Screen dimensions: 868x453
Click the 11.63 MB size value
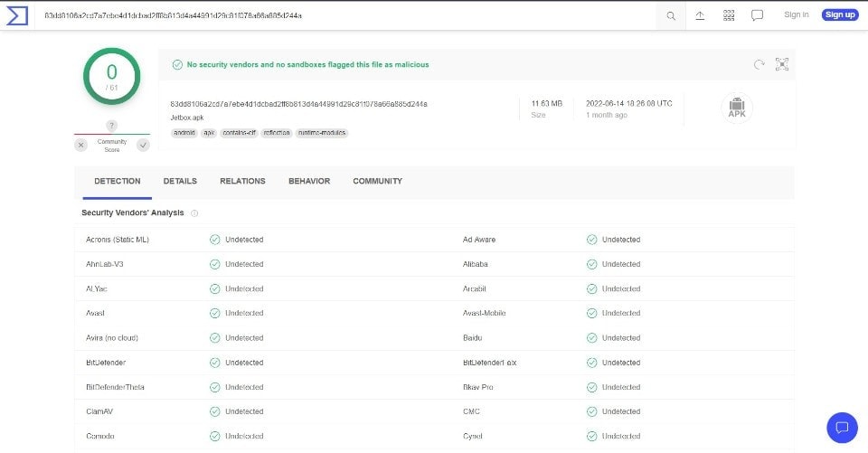pyautogui.click(x=546, y=104)
